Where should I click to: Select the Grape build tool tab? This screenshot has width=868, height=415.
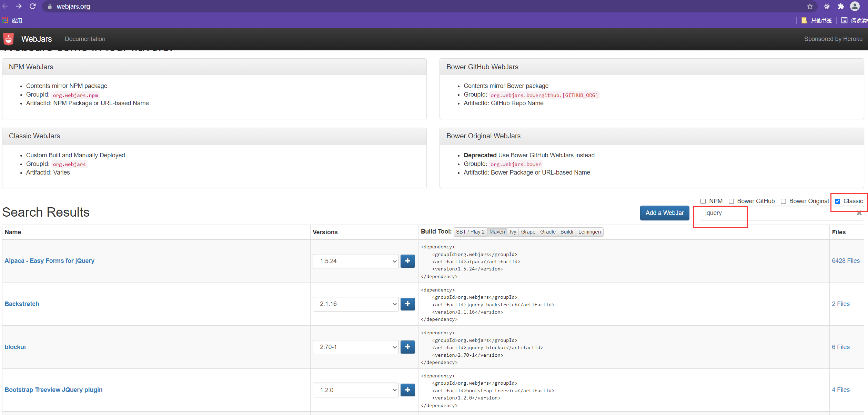tap(528, 232)
